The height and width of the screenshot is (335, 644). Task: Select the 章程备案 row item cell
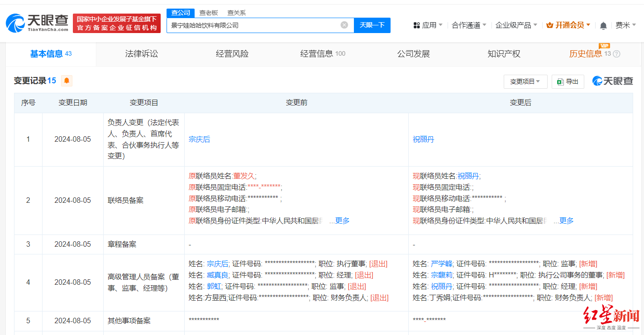tap(144, 244)
